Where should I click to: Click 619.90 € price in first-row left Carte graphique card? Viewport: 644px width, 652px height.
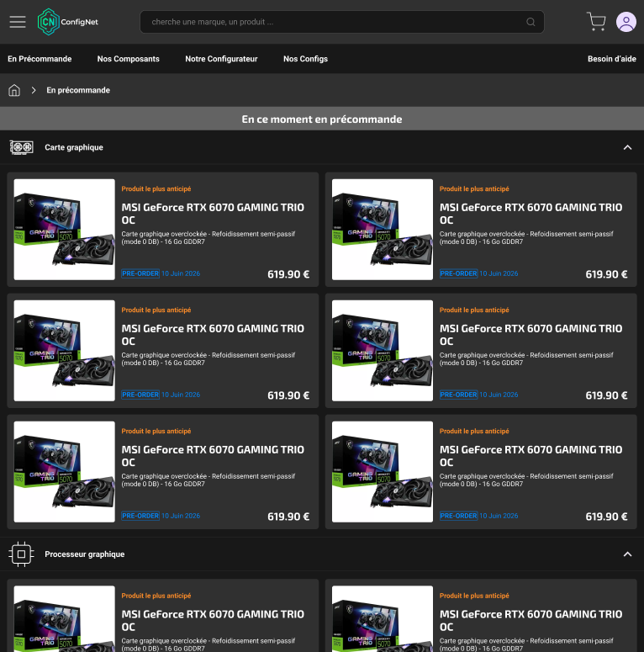coord(288,274)
